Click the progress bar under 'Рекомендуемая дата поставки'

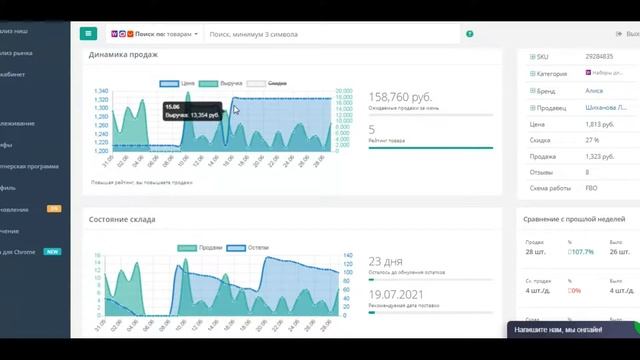(x=431, y=313)
